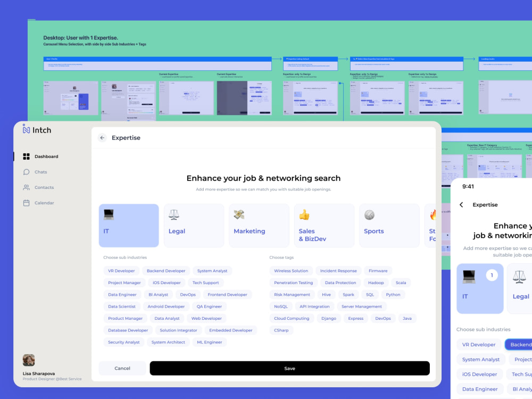Toggle the Embedded Developer chip
Viewport: 532px width, 399px height.
[x=230, y=330]
